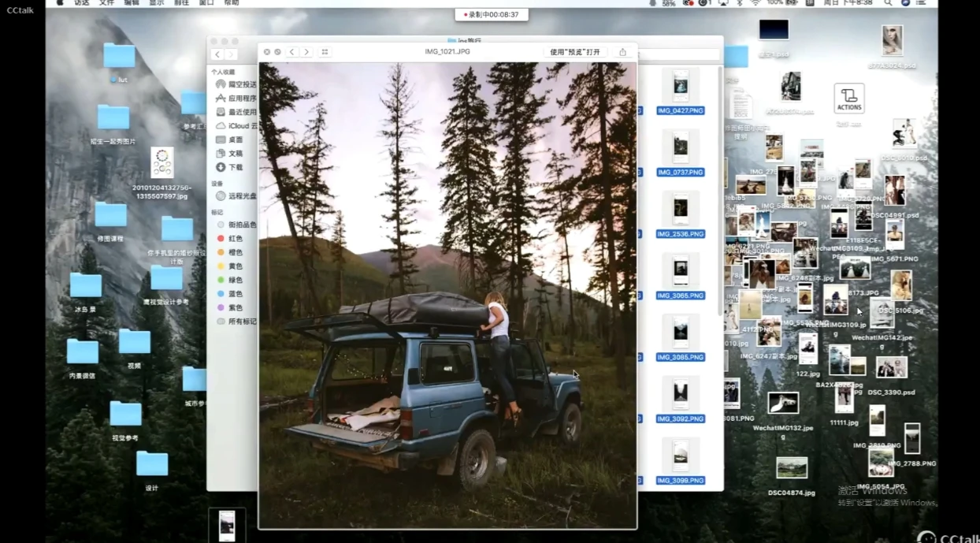Viewport: 980px width, 543px height.
Task: Select the IMG_3092.PNG file thumbnail
Action: (x=680, y=393)
